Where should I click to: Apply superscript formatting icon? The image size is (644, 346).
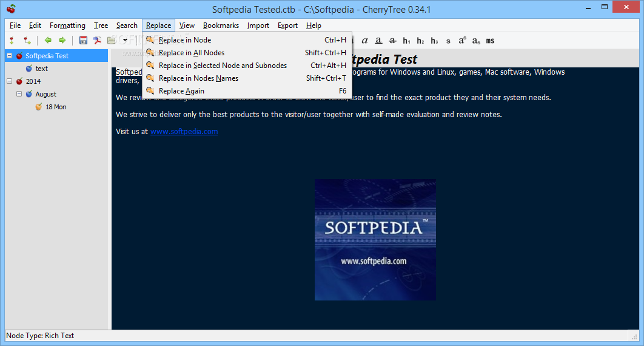[463, 40]
